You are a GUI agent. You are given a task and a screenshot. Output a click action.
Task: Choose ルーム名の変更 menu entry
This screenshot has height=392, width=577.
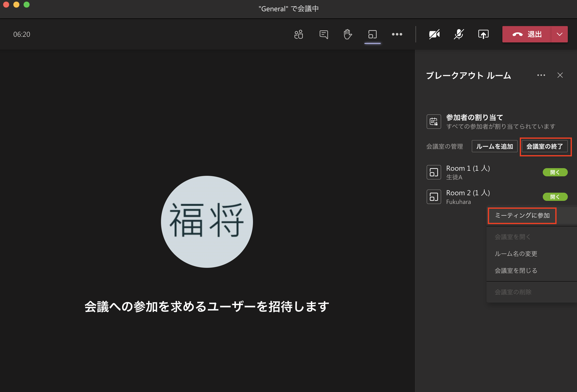[x=516, y=253]
